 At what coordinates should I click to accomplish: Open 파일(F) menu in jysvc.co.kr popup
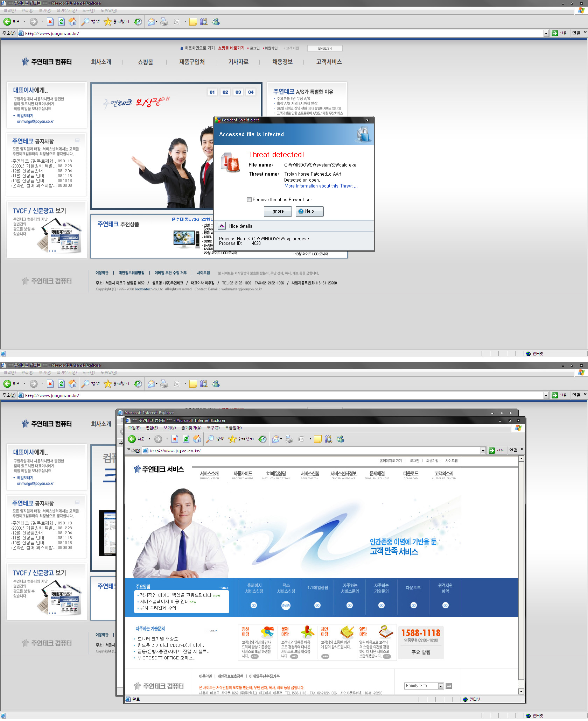tap(134, 428)
